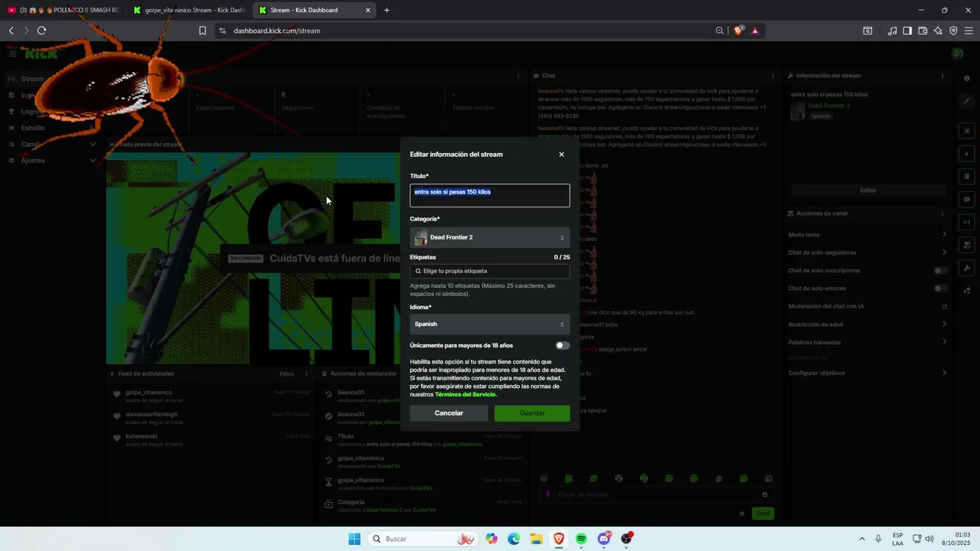Reload the page
Image resolution: width=980 pixels, height=551 pixels.
coord(41,31)
